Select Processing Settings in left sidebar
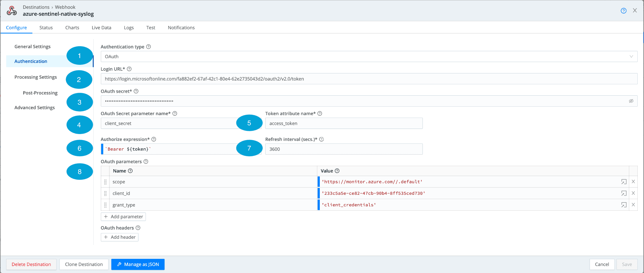644x273 pixels. [x=36, y=77]
